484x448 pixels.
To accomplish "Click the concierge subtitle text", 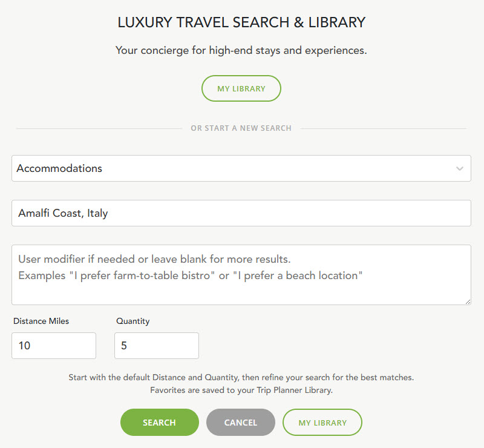I will (241, 51).
